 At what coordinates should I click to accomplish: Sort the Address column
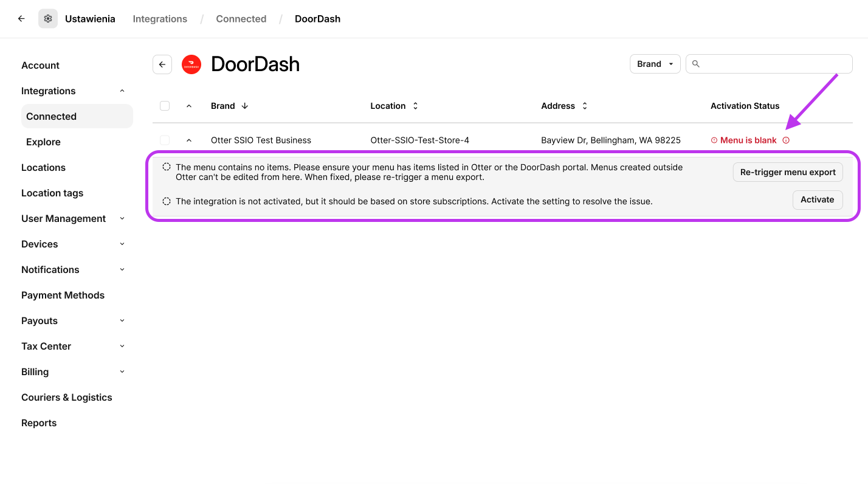click(585, 106)
